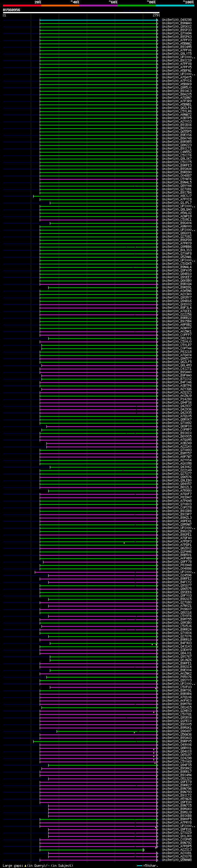197x868 pixels.
Task: Click the UniRef100_A1KXM8 entry
Action: pos(176,464)
